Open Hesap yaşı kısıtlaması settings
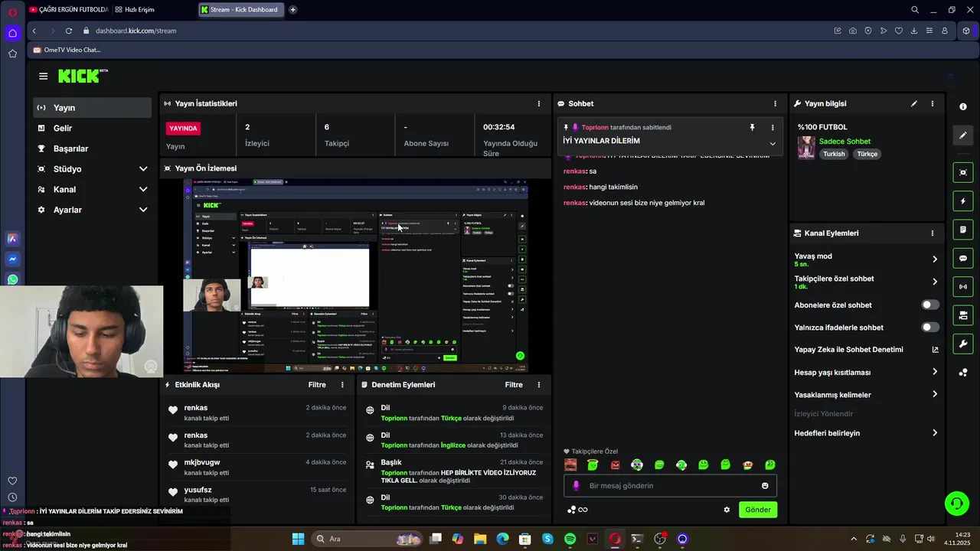The width and height of the screenshot is (980, 551). pos(866,373)
